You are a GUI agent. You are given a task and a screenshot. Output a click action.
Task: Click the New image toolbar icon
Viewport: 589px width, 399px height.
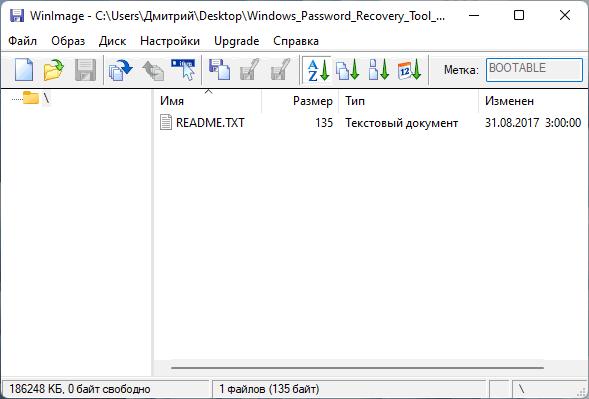point(24,70)
